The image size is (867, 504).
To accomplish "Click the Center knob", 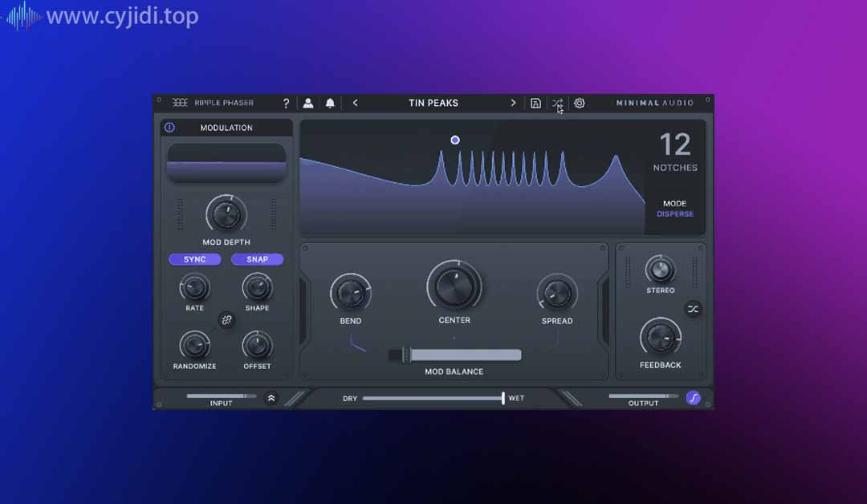I will point(454,287).
